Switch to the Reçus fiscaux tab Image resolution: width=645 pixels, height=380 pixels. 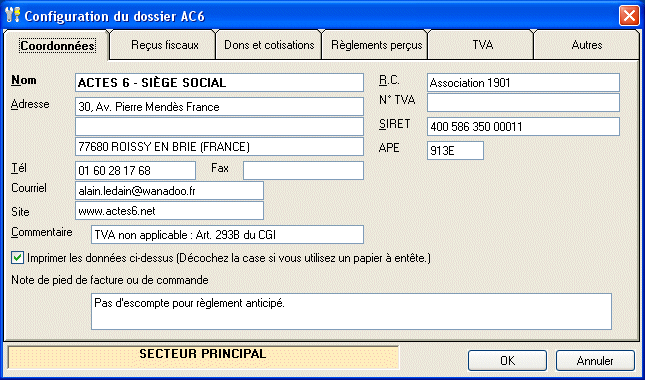(x=165, y=45)
